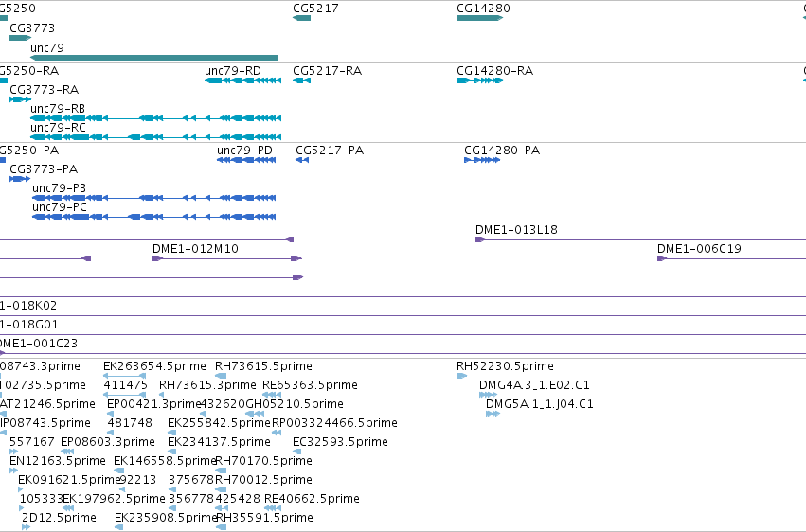
Task: Select the unc79-RB transcript track
Action: pyautogui.click(x=155, y=118)
